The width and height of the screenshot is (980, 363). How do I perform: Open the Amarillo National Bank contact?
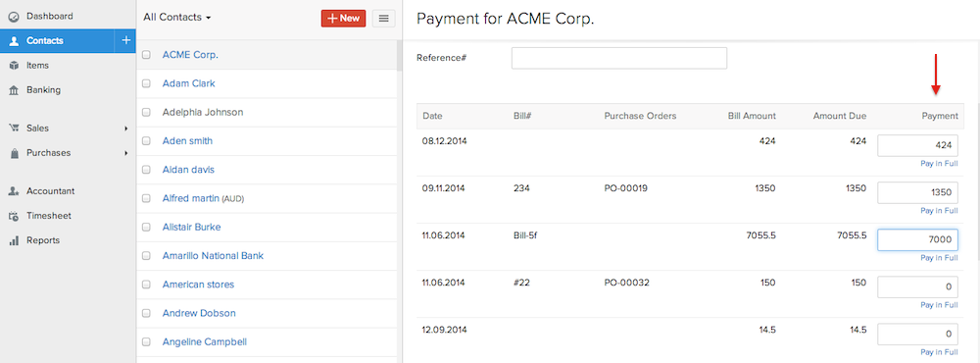(213, 255)
